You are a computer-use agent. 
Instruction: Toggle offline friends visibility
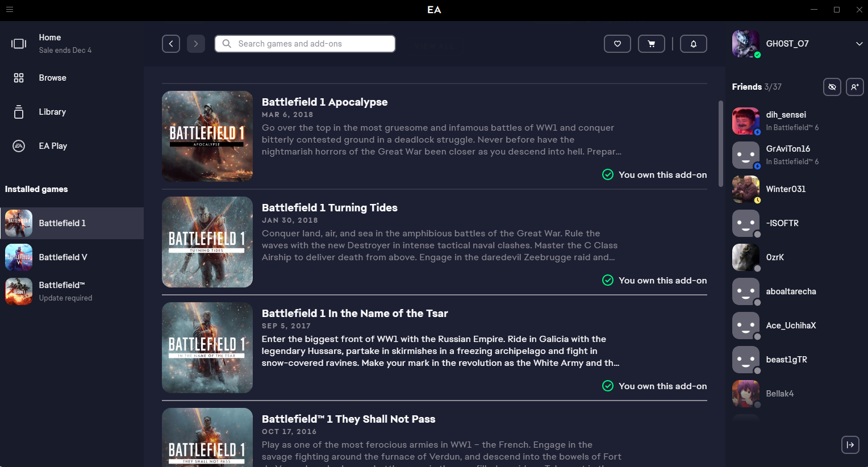(x=832, y=87)
